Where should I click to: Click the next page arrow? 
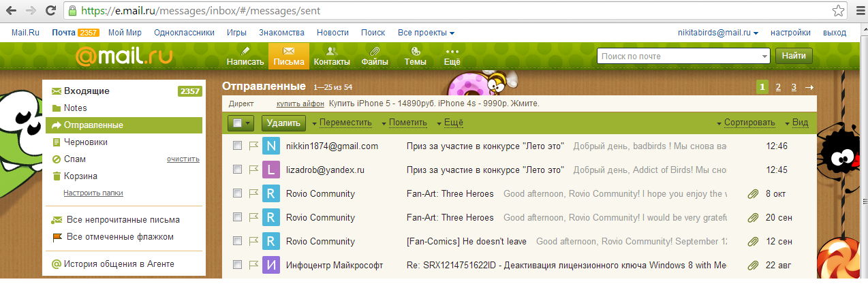809,87
